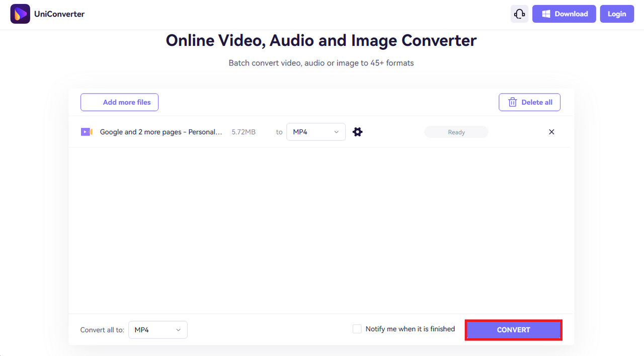
Task: Open the Convert all to MP4 dropdown
Action: point(158,330)
